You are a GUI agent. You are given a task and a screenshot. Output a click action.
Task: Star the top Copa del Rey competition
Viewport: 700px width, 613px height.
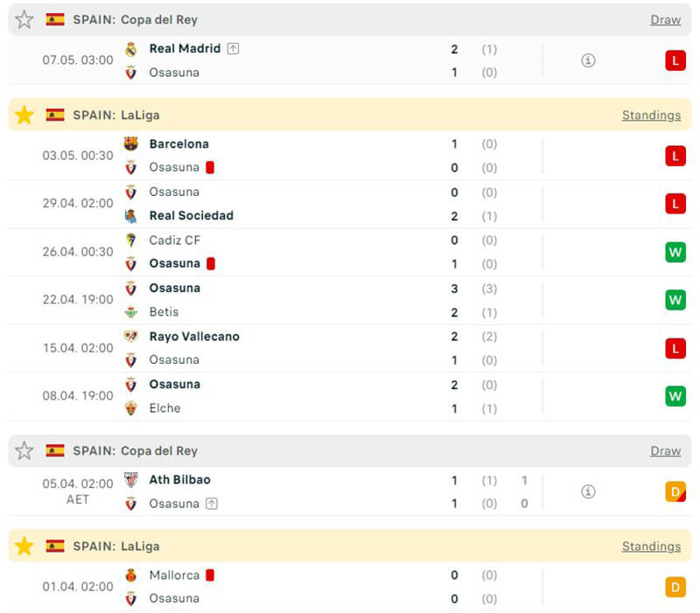pos(24,19)
